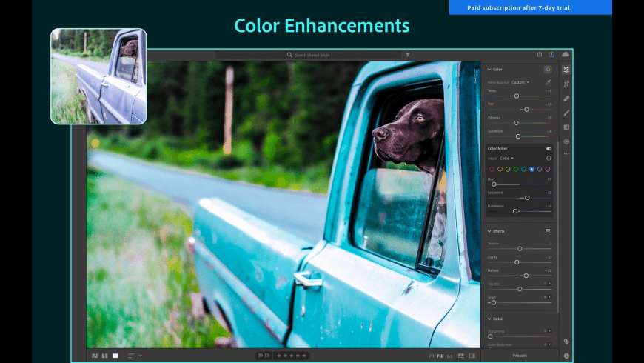Switch to photo grid view
This screenshot has width=644, height=363.
click(95, 356)
